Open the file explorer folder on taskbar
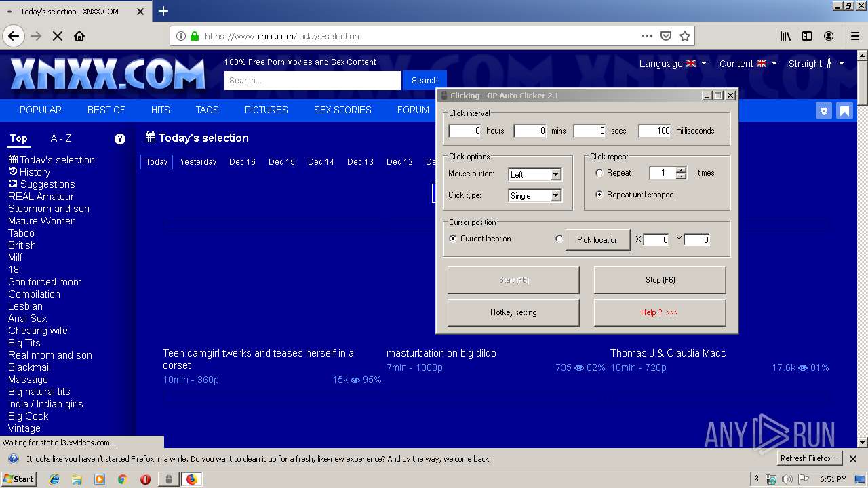This screenshot has height=488, width=868. coord(77,479)
